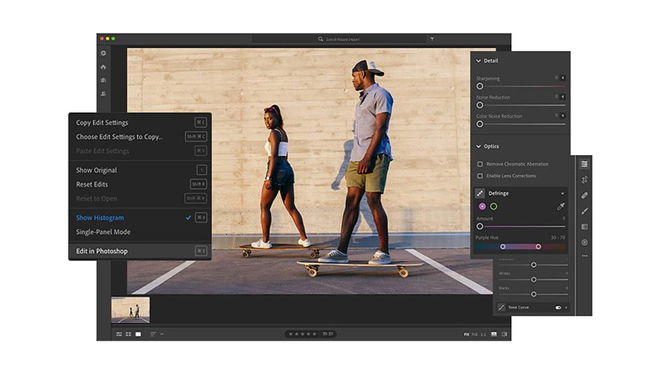This screenshot has width=660, height=371.
Task: Select Reset Edits menu entry
Action: coord(140,184)
